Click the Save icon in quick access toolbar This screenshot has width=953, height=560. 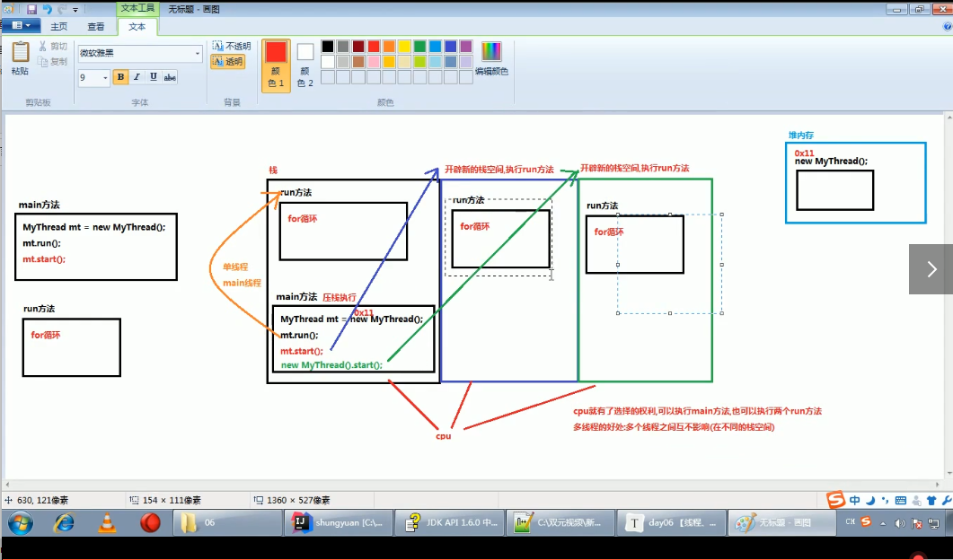point(31,9)
